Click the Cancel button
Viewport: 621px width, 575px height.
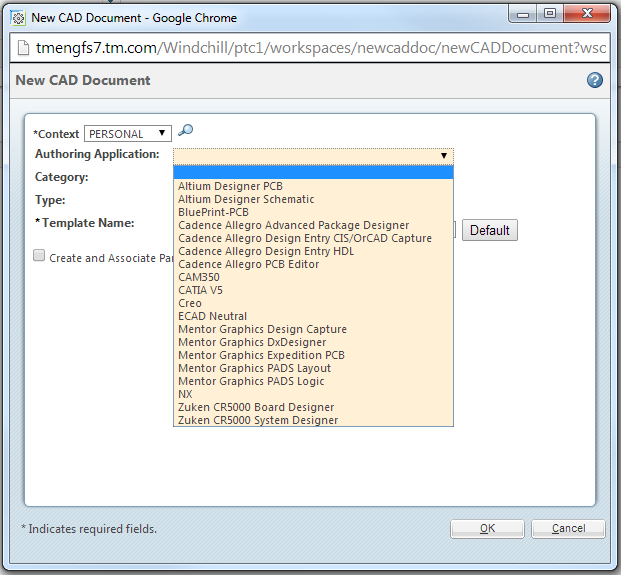[568, 529]
